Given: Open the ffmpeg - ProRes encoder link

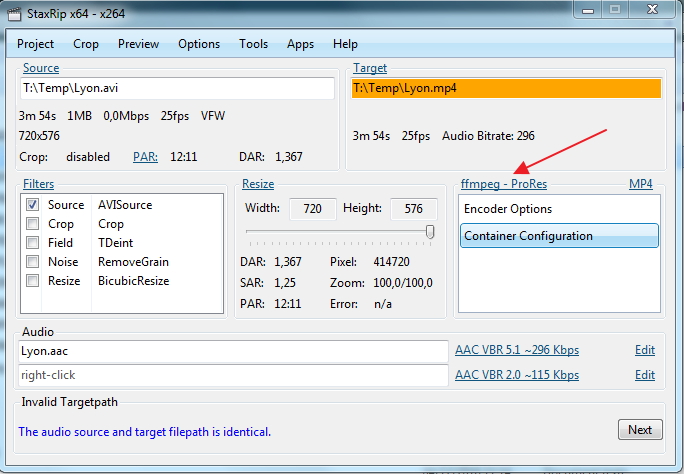Looking at the screenshot, I should [x=504, y=184].
